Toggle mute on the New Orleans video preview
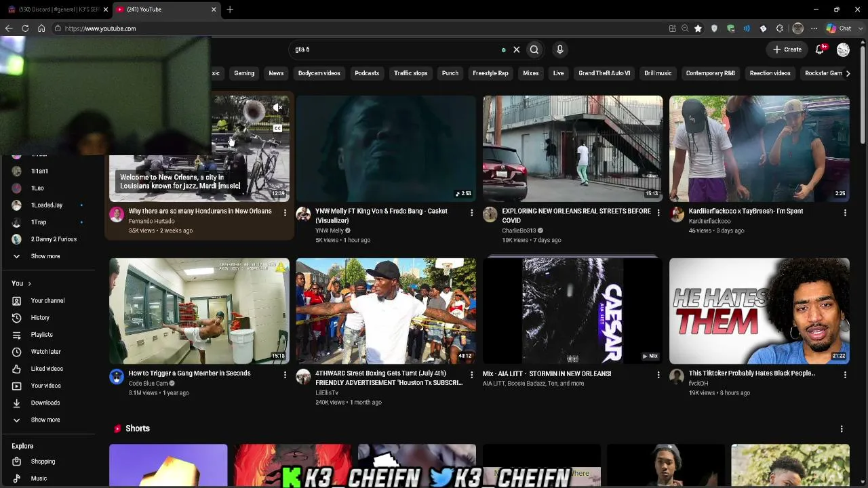Screen dimensions: 868x488 277,107
